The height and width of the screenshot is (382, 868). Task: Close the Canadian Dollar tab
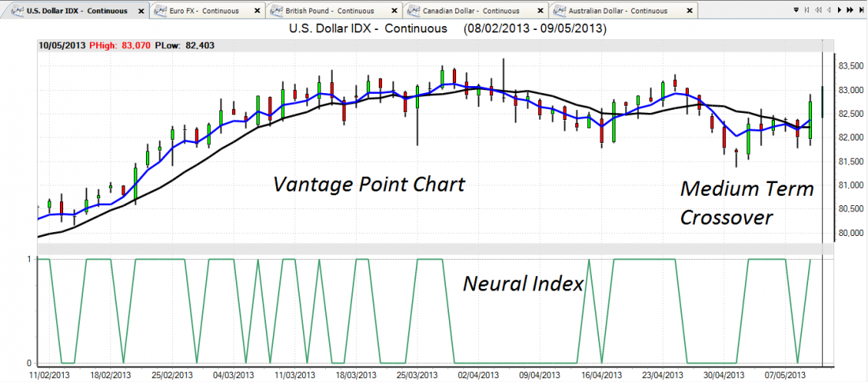(539, 11)
